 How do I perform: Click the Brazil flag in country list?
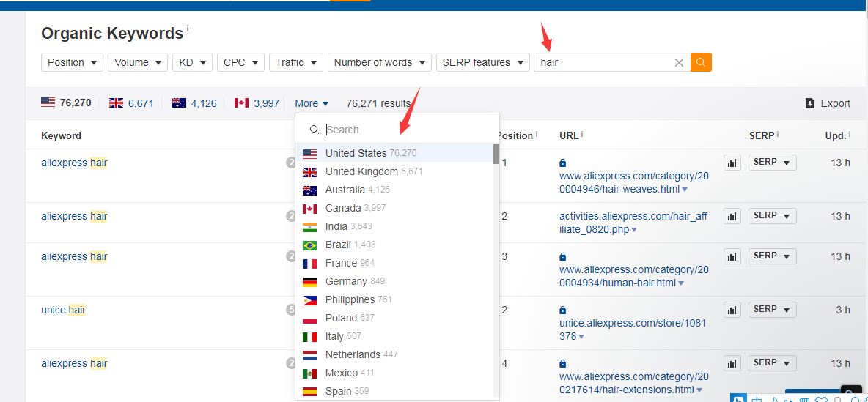coord(310,245)
